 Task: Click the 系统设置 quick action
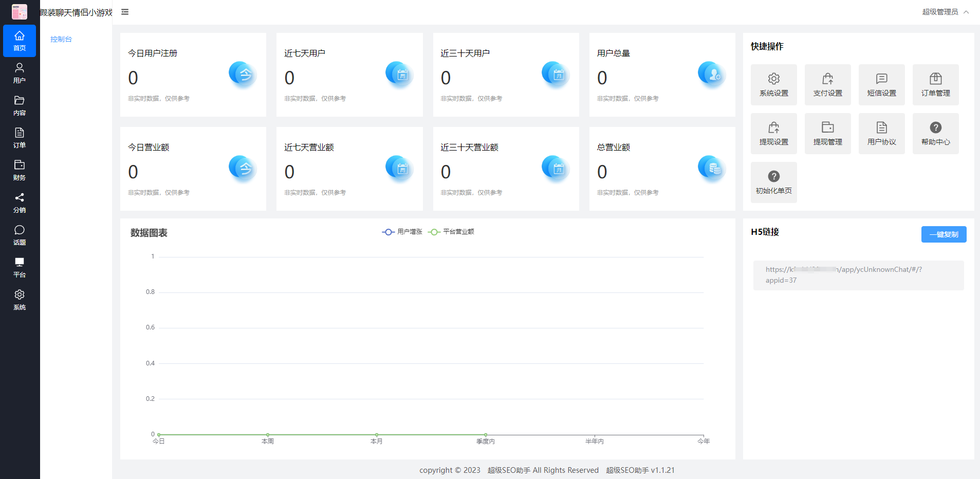(x=773, y=85)
